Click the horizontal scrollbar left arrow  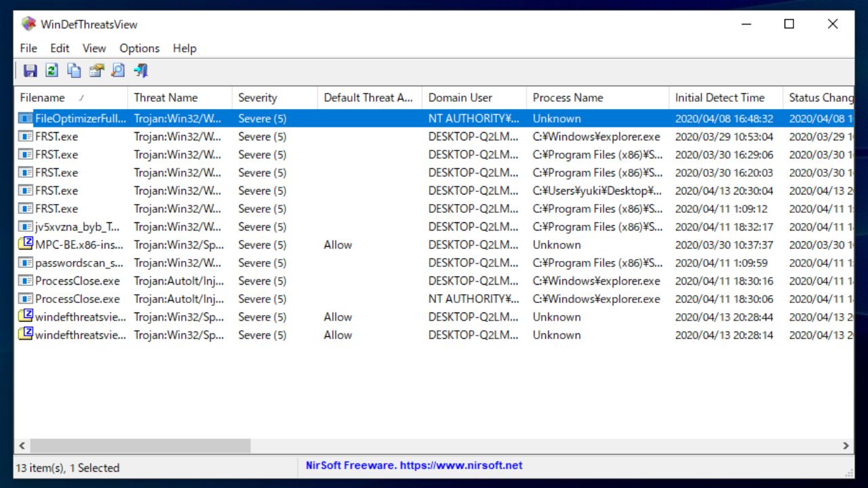pos(22,446)
